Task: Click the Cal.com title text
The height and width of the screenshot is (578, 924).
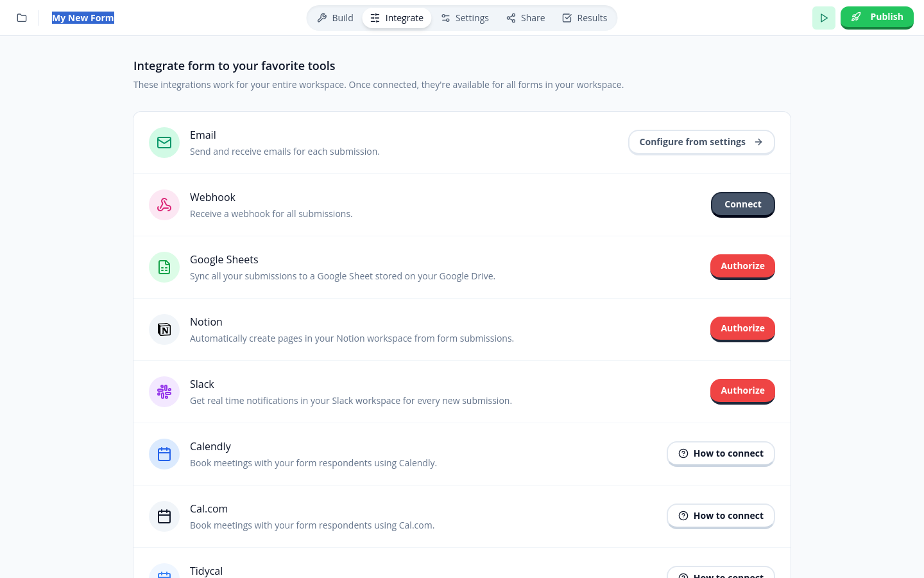Action: point(209,509)
